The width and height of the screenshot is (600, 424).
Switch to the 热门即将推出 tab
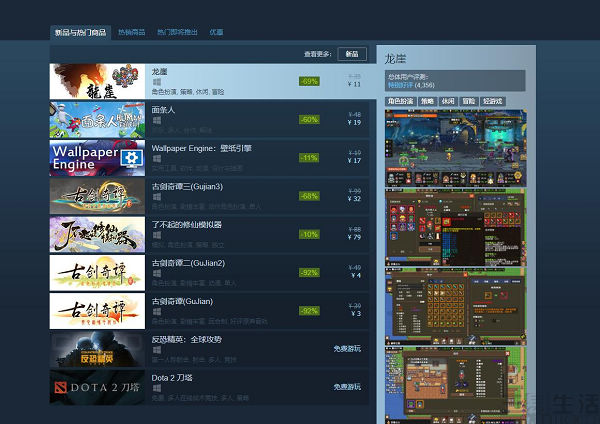(x=178, y=33)
